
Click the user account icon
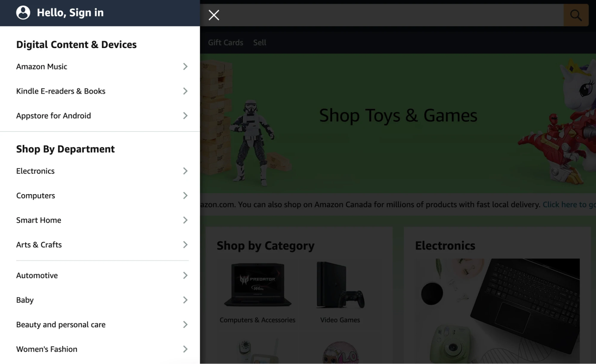coord(23,12)
